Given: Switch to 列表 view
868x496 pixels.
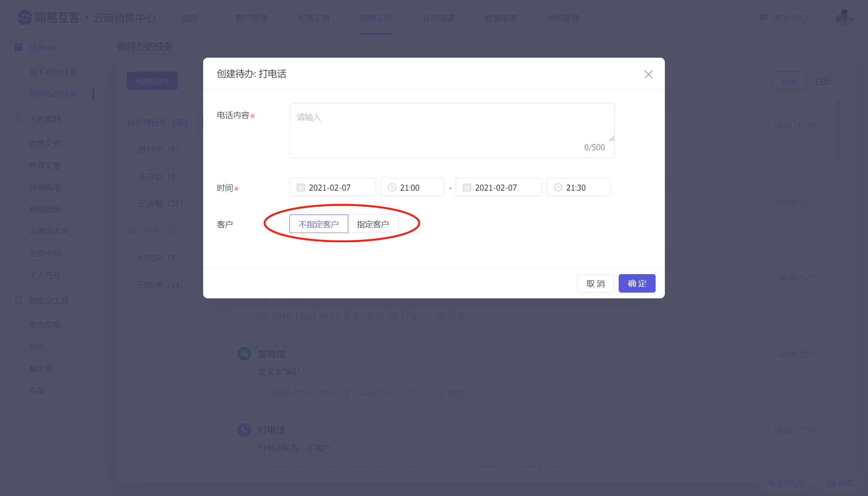Looking at the screenshot, I should [x=789, y=81].
